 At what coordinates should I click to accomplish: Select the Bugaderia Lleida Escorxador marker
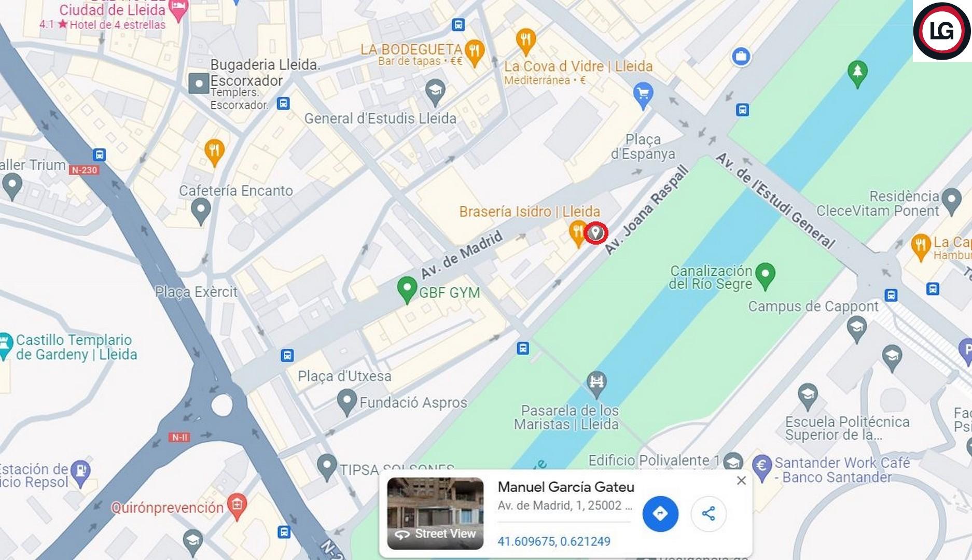199,83
